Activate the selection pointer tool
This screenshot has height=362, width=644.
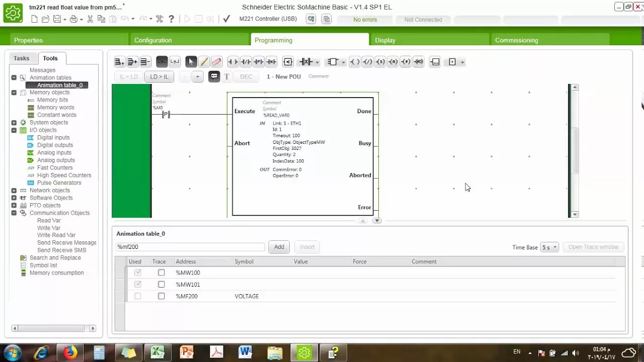point(191,62)
